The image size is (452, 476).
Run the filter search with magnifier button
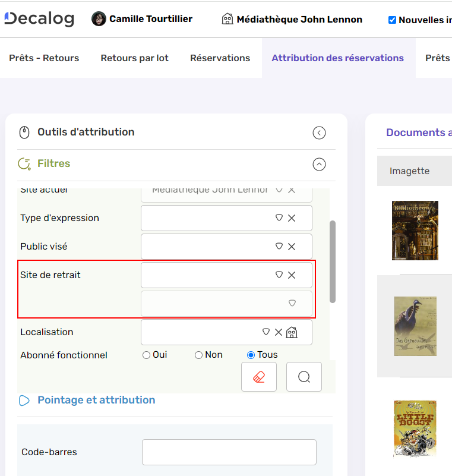pos(304,377)
